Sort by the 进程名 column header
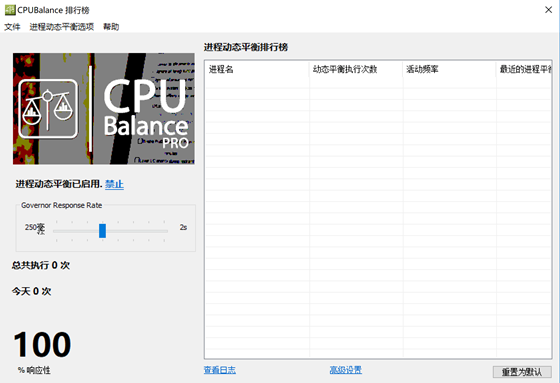The width and height of the screenshot is (560, 383). (257, 69)
